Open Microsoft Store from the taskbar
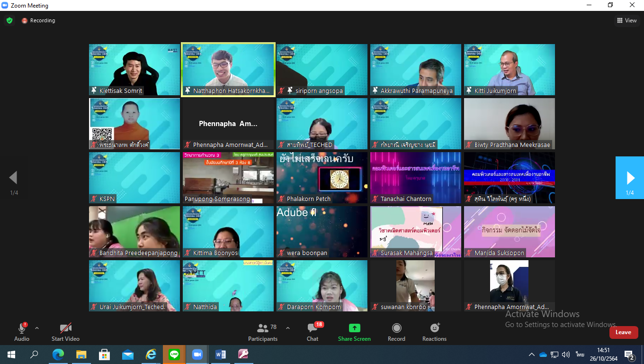This screenshot has width=644, height=364. coord(104,355)
